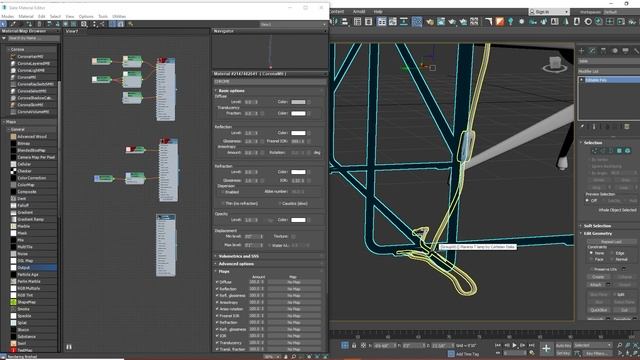Image resolution: width=640 pixels, height=360 pixels.
Task: Open the Options menu in the Slate Material Editor
Action: point(86,16)
